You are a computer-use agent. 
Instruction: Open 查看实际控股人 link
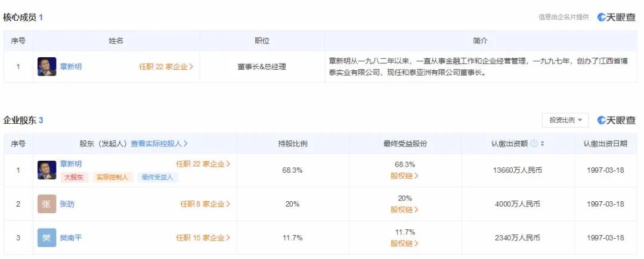159,143
